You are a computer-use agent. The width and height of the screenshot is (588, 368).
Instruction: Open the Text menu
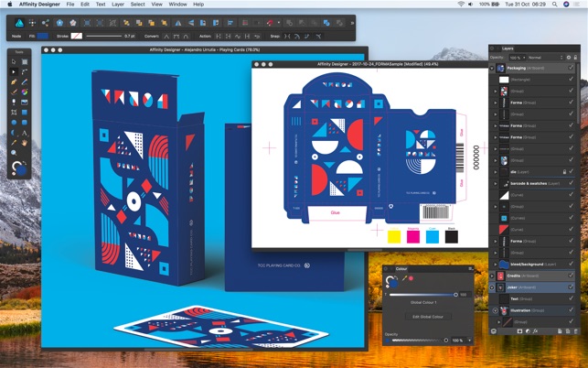[101, 5]
